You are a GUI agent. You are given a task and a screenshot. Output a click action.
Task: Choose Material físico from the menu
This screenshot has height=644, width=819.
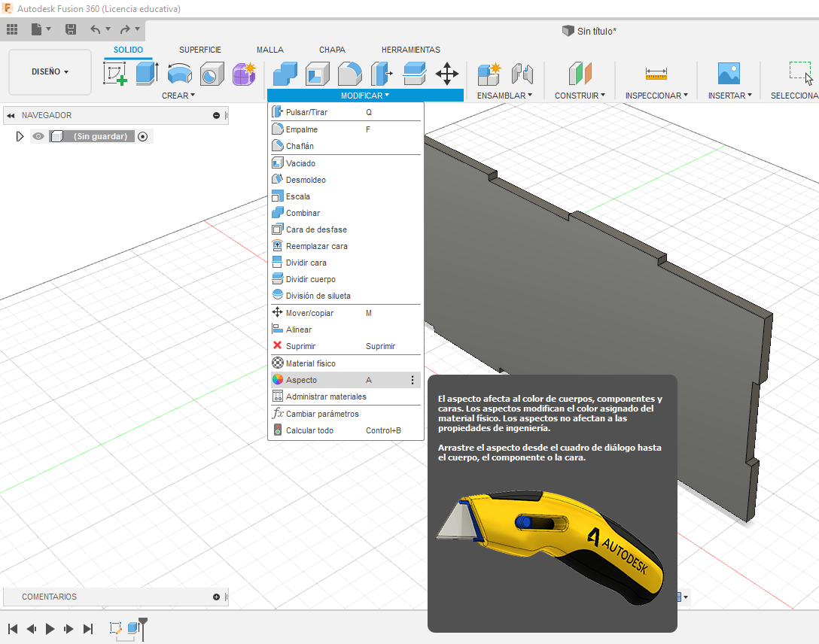coord(346,363)
